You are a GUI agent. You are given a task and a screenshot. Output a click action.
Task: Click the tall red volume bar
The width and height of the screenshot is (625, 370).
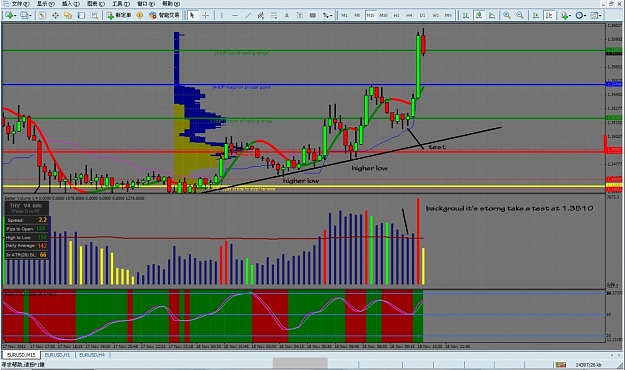pos(418,242)
